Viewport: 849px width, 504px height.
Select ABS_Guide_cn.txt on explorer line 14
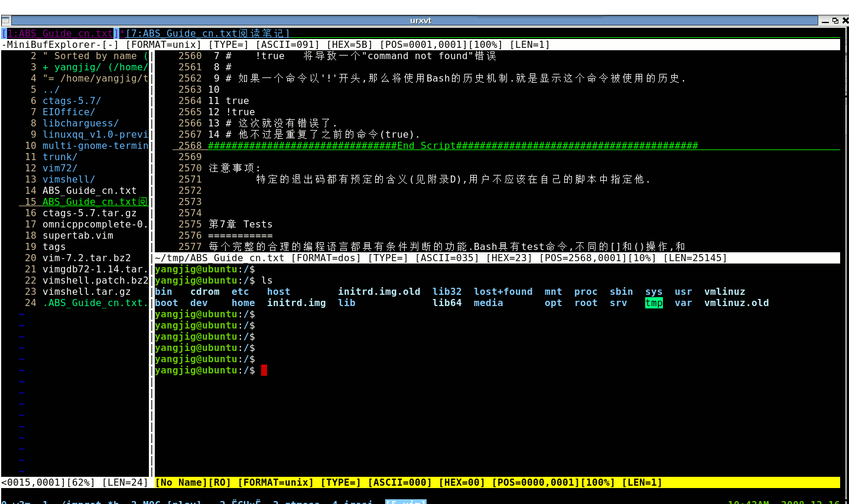89,190
